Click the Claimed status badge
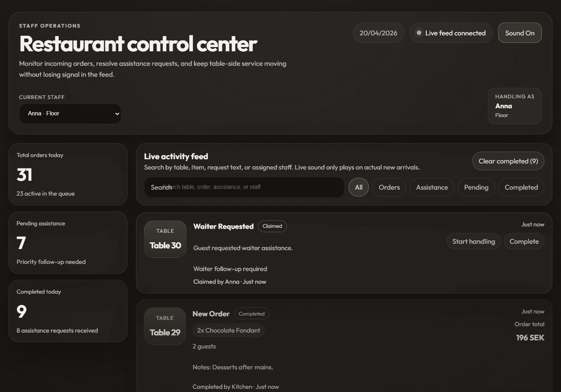 [x=272, y=226]
